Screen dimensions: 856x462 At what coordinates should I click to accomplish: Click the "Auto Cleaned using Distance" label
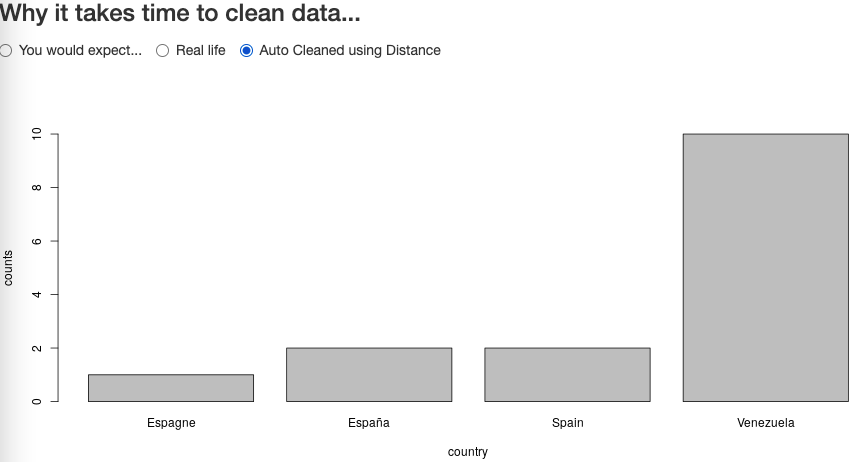click(x=350, y=50)
